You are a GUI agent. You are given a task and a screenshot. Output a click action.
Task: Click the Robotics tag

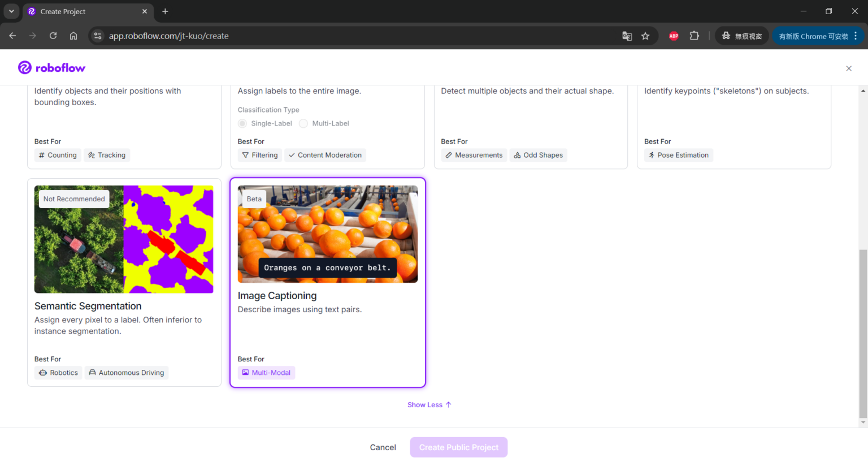pos(59,373)
